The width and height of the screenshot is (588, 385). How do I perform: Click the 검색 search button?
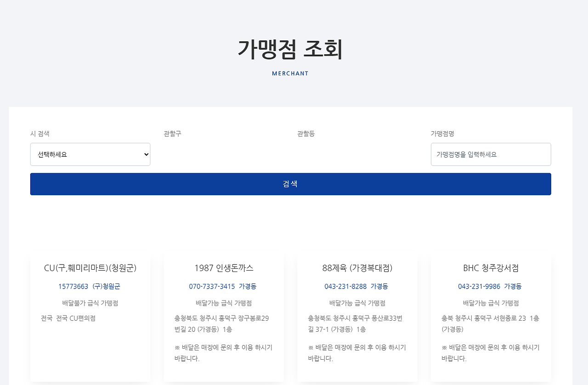coord(290,183)
